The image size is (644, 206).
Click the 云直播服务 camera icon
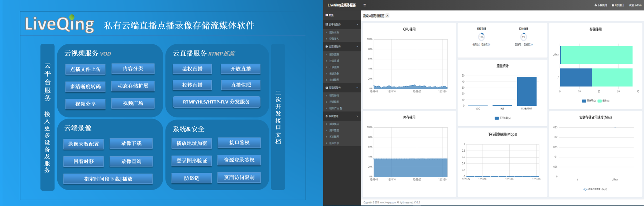pos(327,46)
